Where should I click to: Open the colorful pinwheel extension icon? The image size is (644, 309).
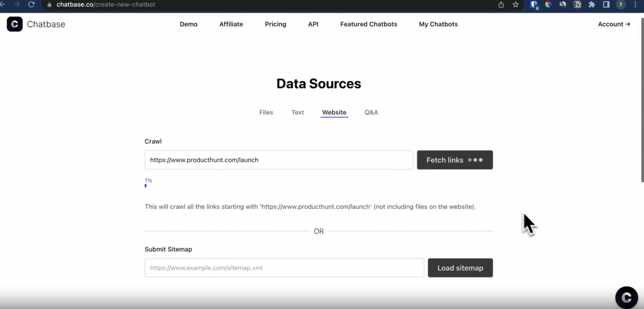point(548,5)
